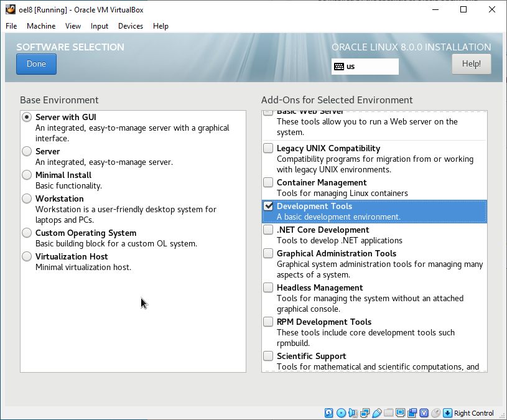Click the hard disk activity status icon
This screenshot has height=420, width=507.
coord(328,413)
